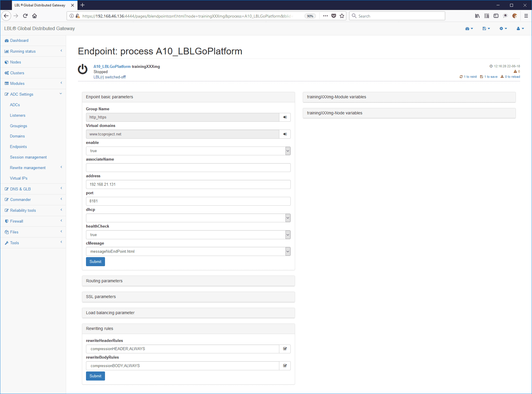Submit the Rewriting rules form
Image resolution: width=532 pixels, height=394 pixels.
95,376
